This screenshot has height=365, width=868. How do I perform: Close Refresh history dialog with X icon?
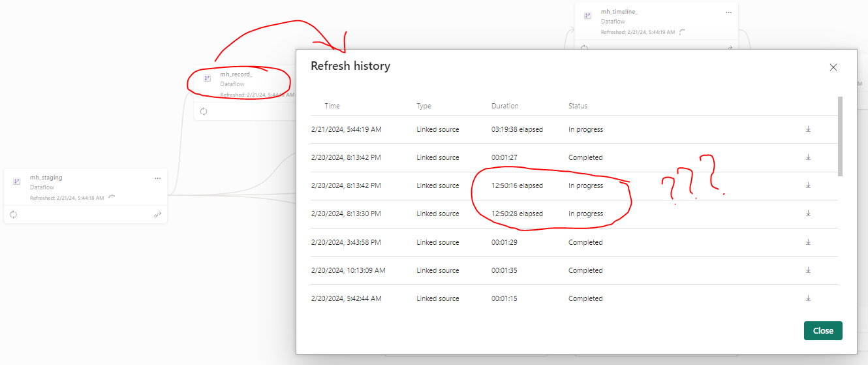[x=833, y=67]
